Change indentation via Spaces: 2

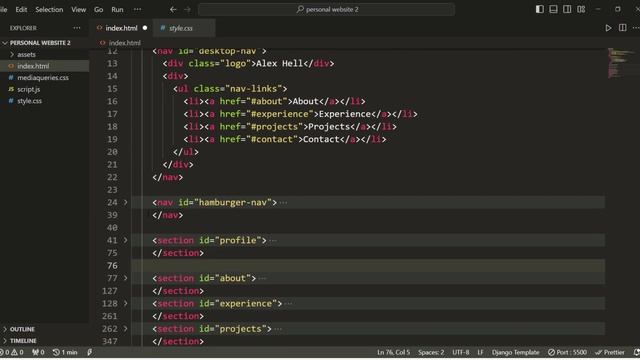431,352
